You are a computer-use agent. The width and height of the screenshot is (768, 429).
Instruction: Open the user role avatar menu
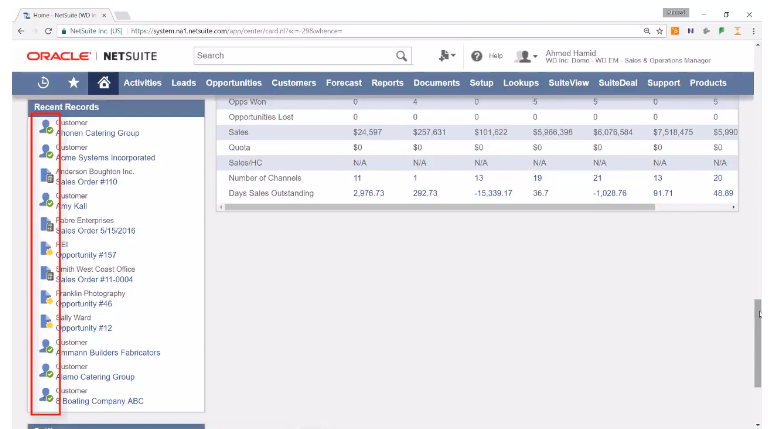[x=526, y=56]
